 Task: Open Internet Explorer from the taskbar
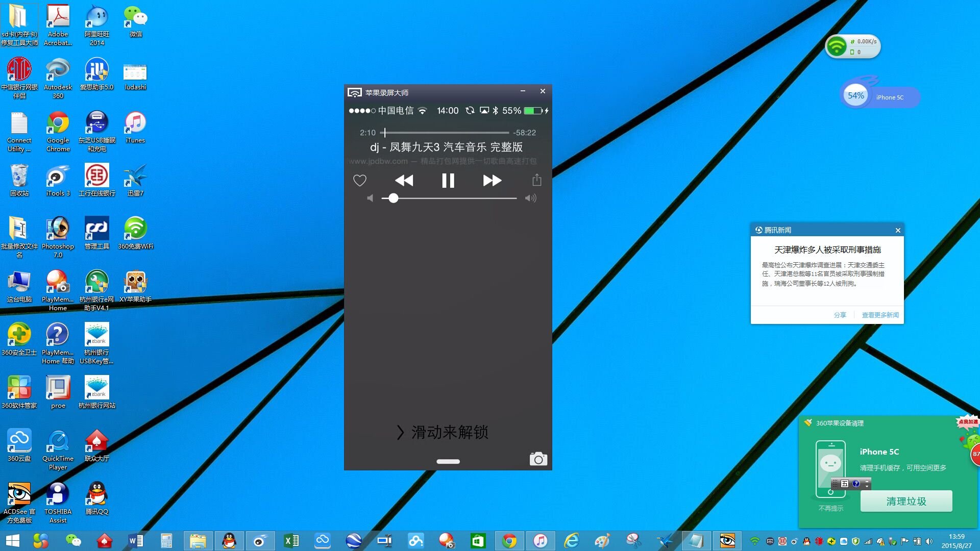571,540
